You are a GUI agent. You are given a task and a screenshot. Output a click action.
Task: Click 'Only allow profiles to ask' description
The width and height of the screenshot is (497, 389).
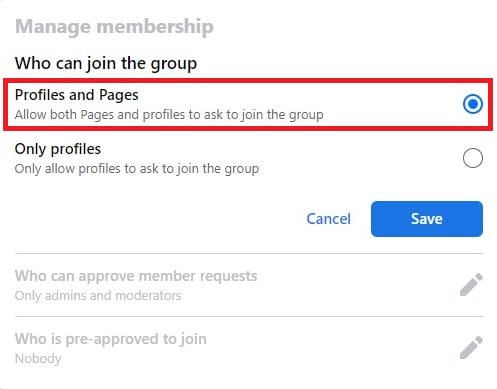137,169
